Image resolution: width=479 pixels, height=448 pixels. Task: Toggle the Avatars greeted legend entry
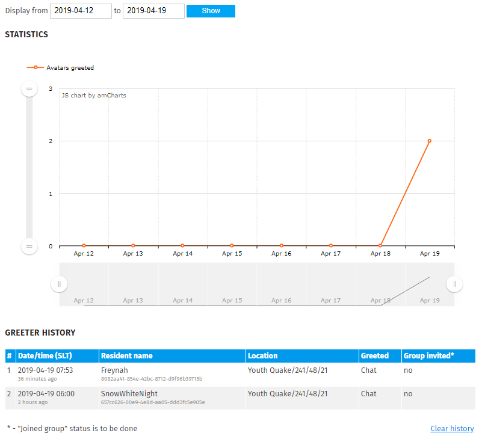point(61,67)
